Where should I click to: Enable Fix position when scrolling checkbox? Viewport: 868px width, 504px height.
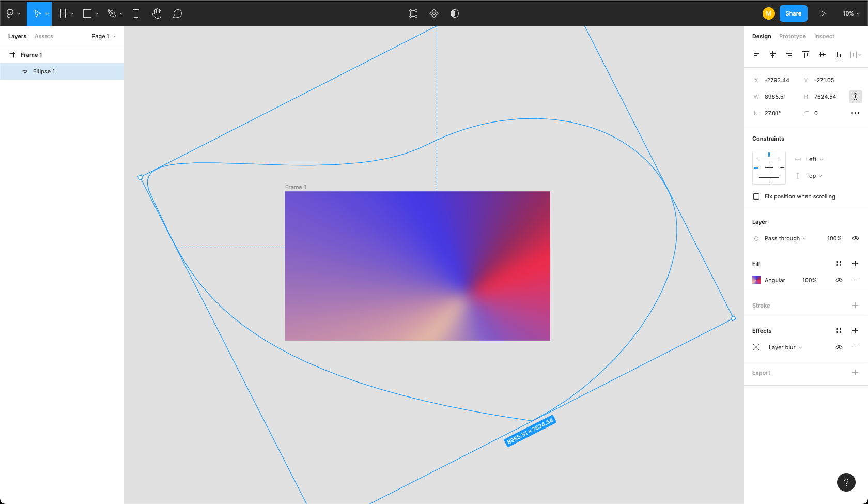pos(756,196)
